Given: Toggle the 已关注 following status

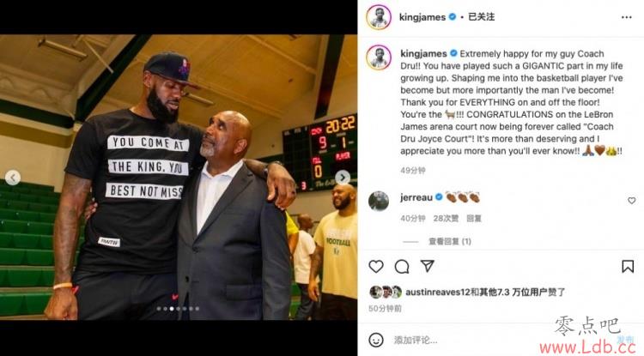Looking at the screenshot, I should point(481,17).
